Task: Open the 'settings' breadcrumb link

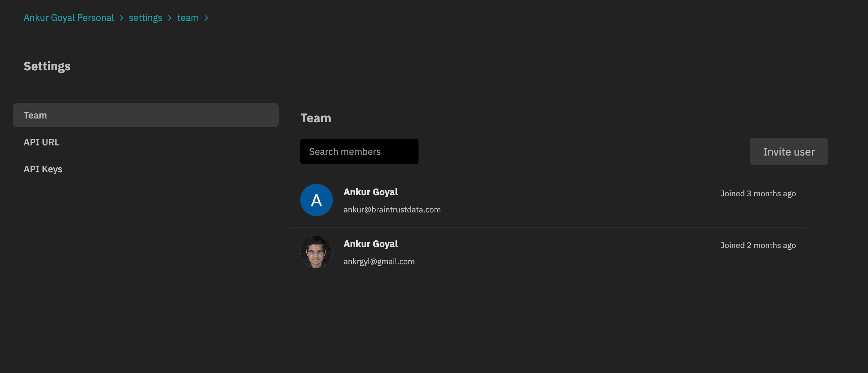Action: click(145, 17)
